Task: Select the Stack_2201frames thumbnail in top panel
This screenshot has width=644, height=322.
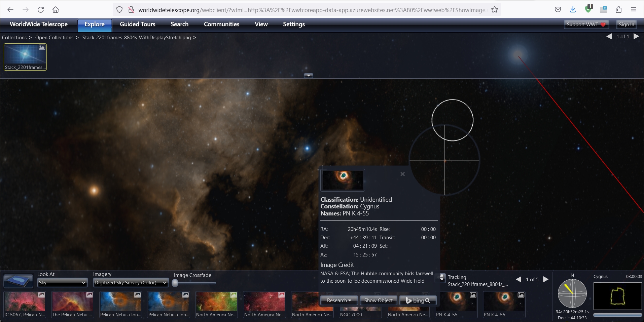Action: 25,57
